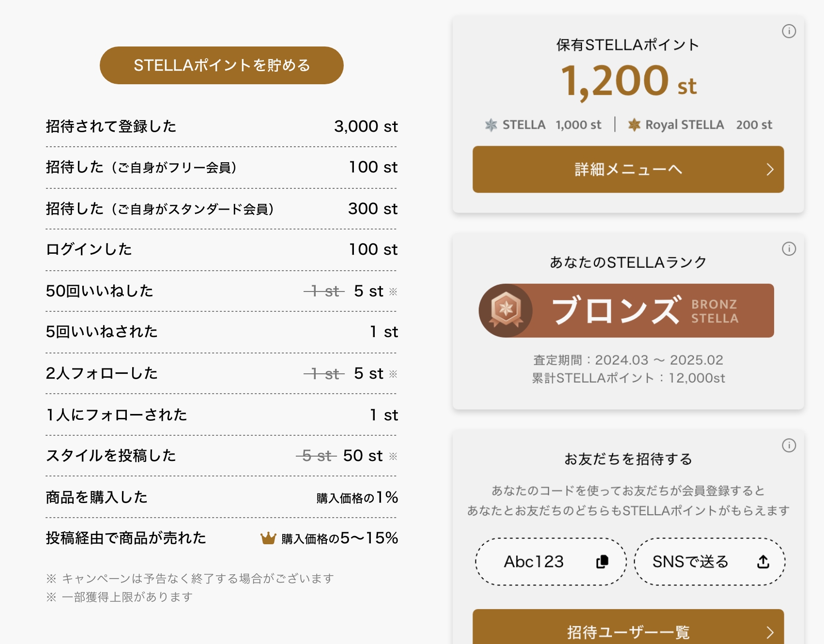Click the crown icon near 5〜15% reward
824x644 pixels.
coord(268,538)
